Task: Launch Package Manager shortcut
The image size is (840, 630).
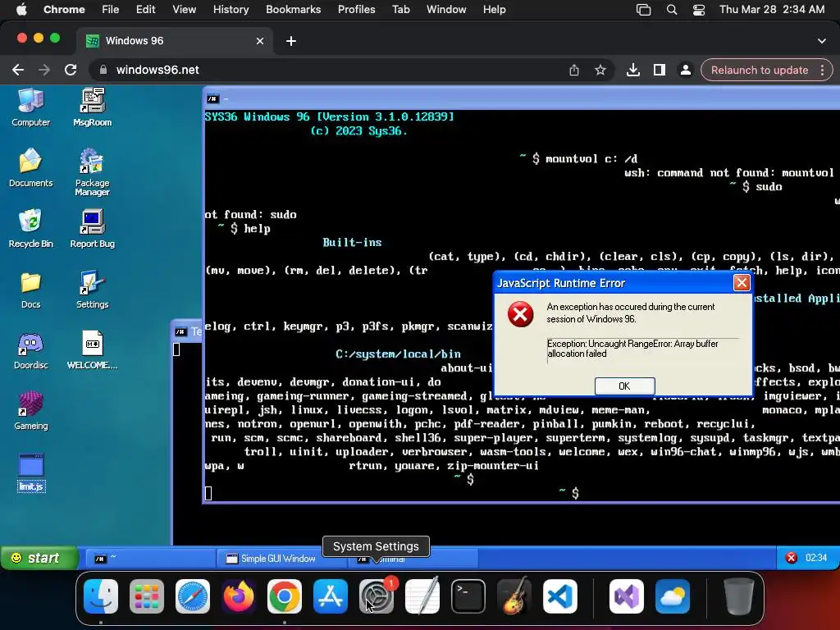Action: [x=92, y=171]
